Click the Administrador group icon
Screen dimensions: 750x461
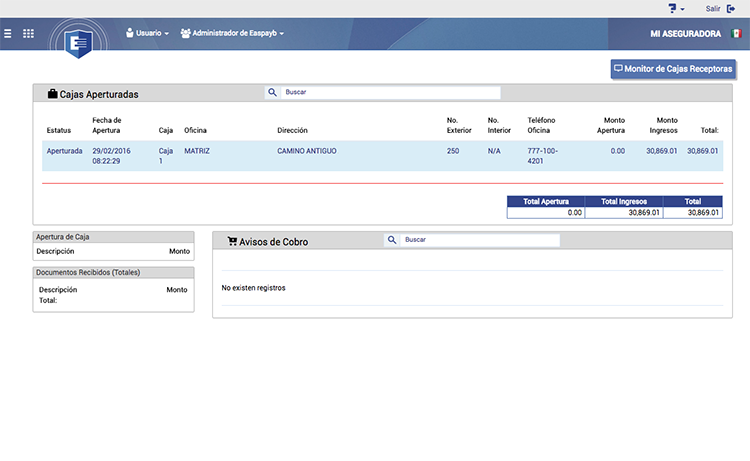tap(186, 33)
